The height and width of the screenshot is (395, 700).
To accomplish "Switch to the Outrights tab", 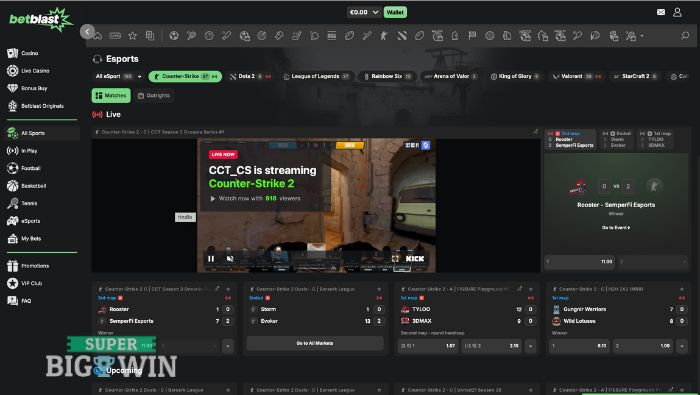I will pos(154,96).
